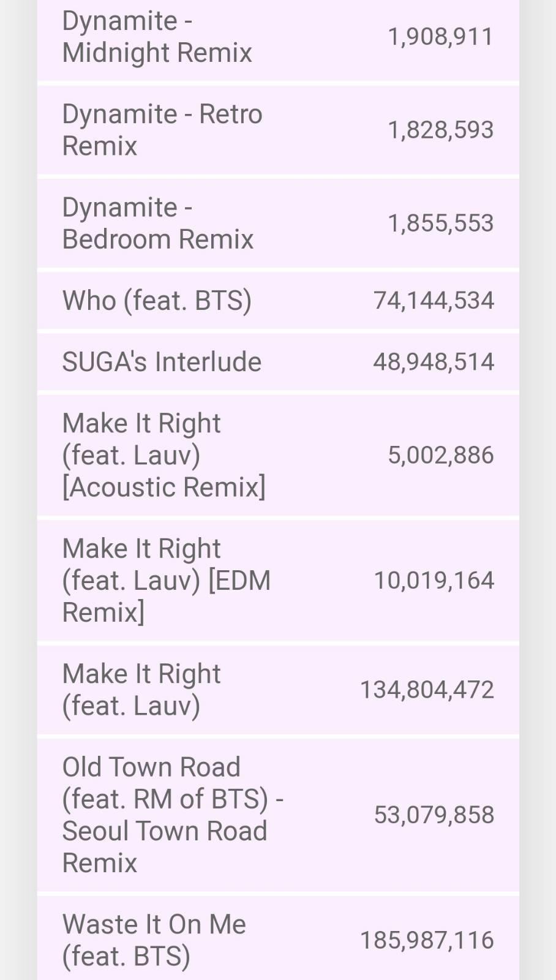Open Make It Right [Acoustic Remix] title
This screenshot has height=980, width=556.
click(x=163, y=455)
